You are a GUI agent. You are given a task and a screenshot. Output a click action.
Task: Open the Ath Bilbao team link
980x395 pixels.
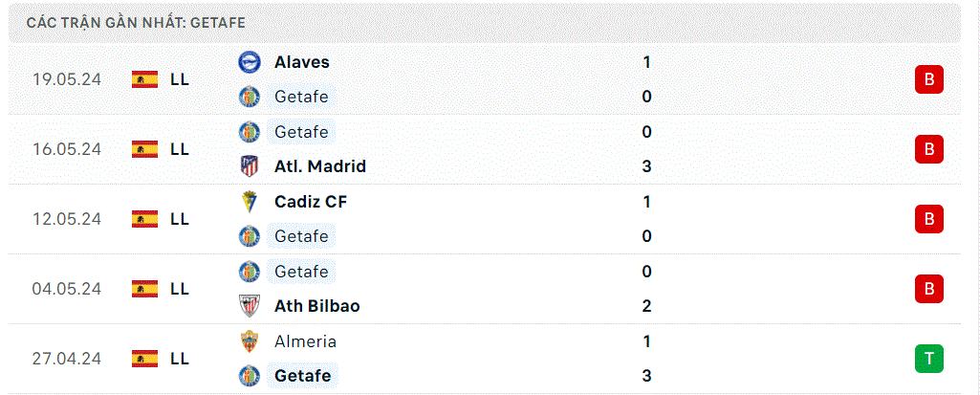coord(316,306)
